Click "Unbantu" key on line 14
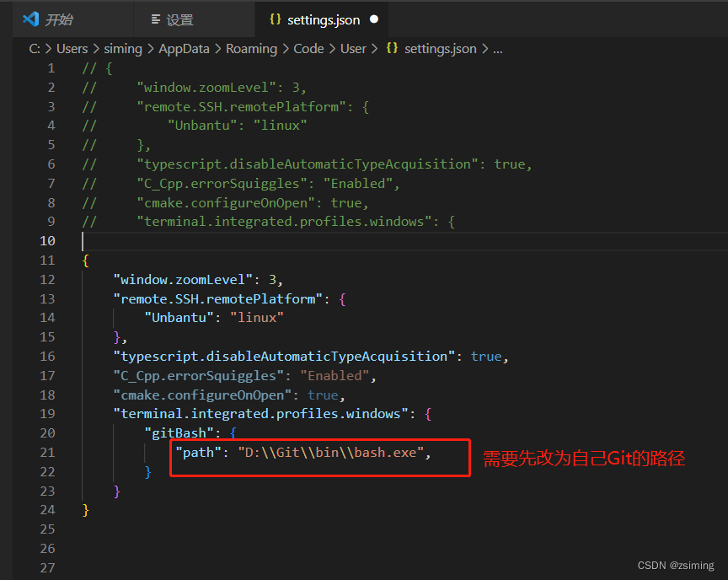728x580 pixels. pos(179,318)
